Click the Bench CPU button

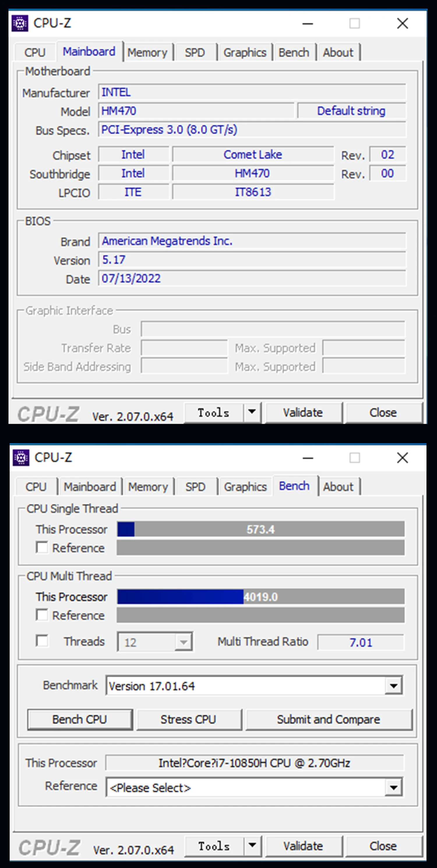(x=80, y=719)
